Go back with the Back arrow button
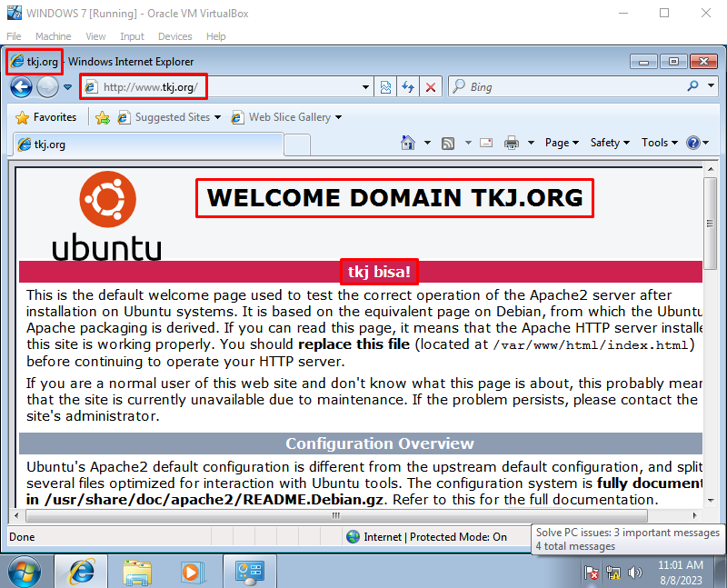 [21, 86]
